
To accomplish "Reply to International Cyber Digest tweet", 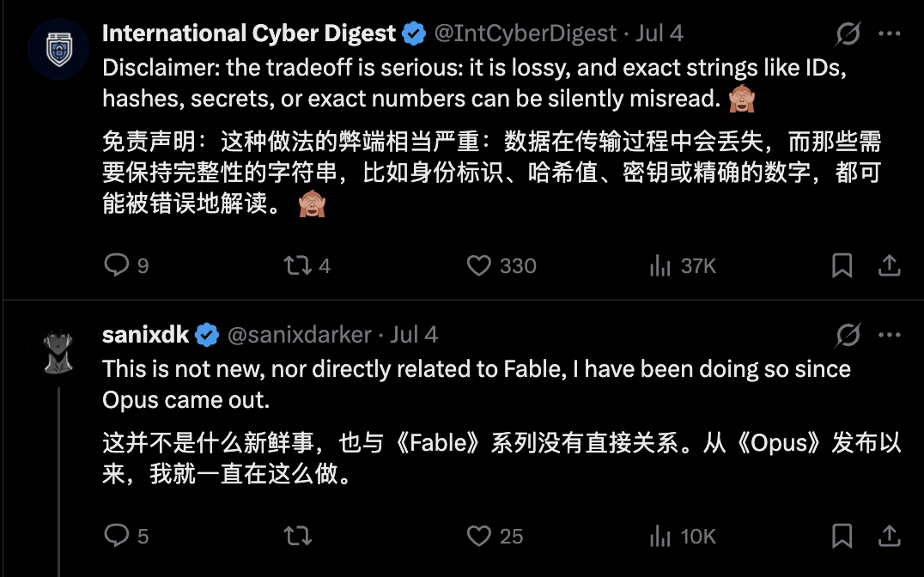I will coord(126,265).
